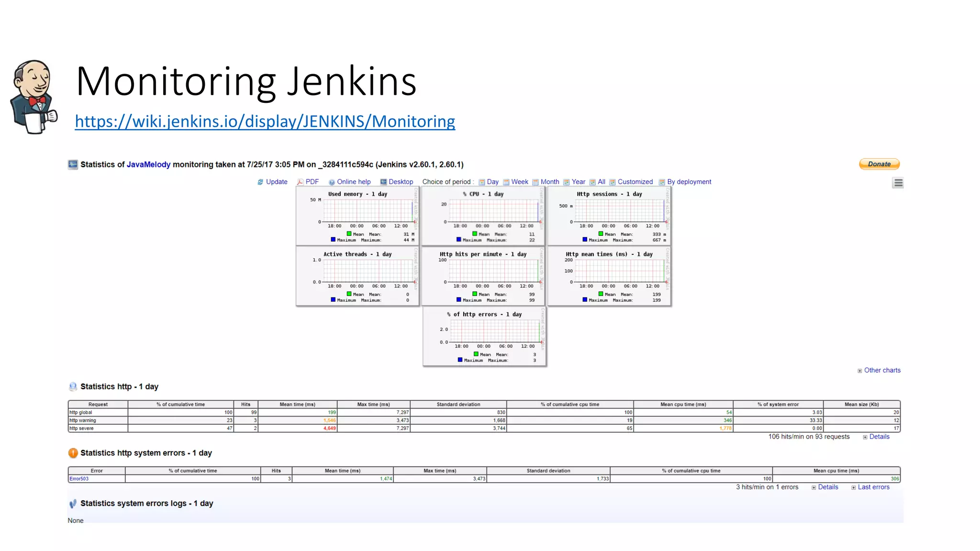Screen dimensions: 980x551
Task: Expand Details under the system errors table
Action: [828, 487]
